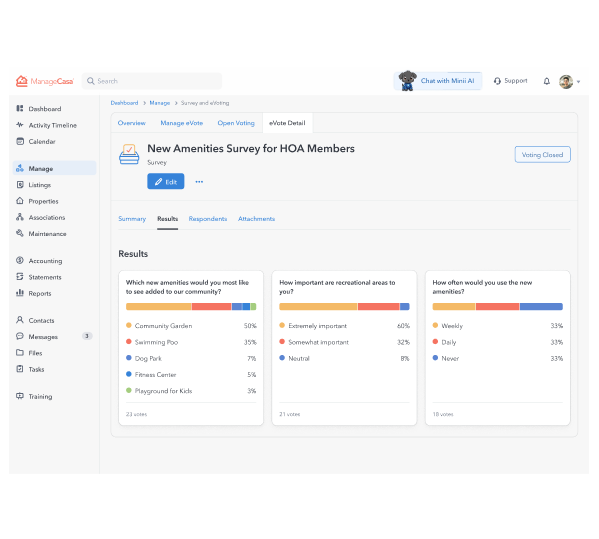Open the Training sidebar icon
Screen dimensions: 599x539
[x=20, y=396]
